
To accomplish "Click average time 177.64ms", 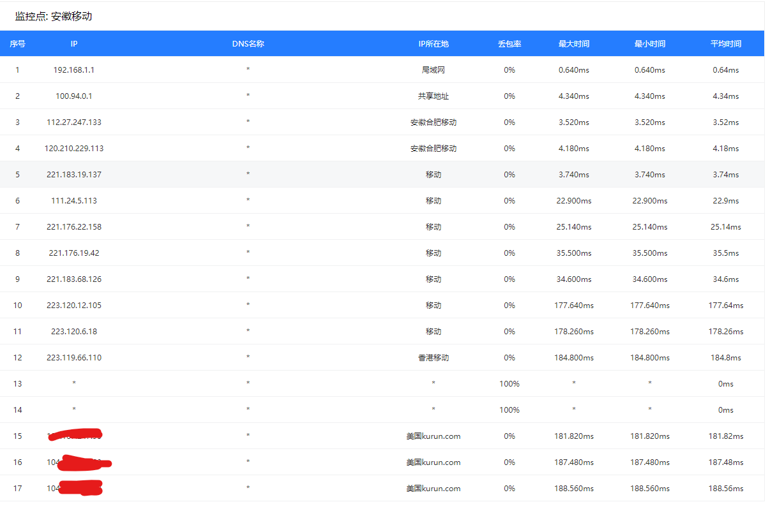I will 726,306.
